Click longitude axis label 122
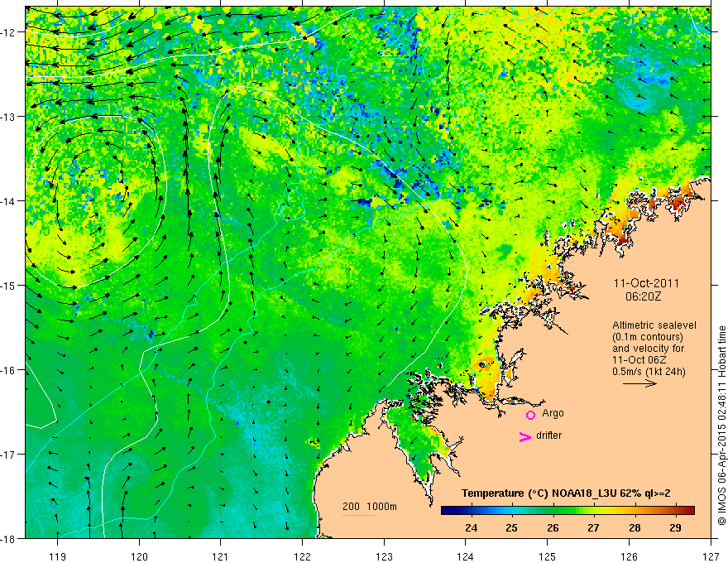This screenshot has width=728, height=563. (x=302, y=556)
